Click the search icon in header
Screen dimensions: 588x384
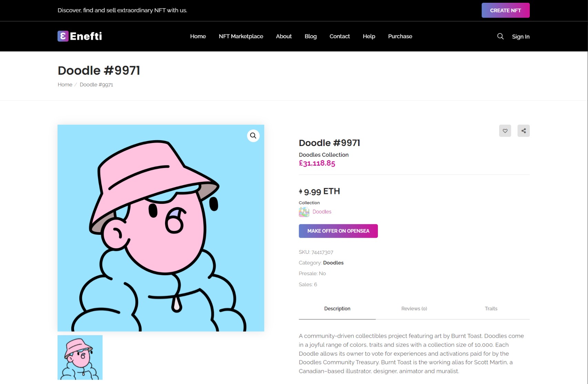point(500,36)
